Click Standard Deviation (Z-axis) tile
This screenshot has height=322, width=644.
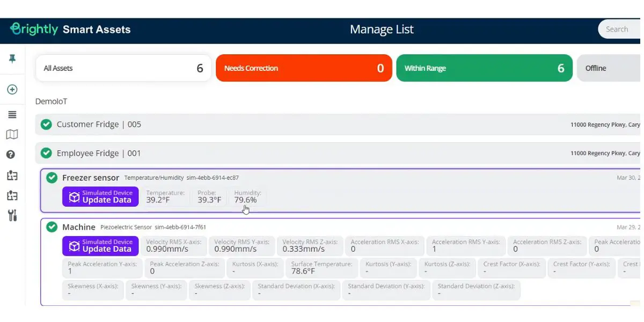[x=476, y=290]
